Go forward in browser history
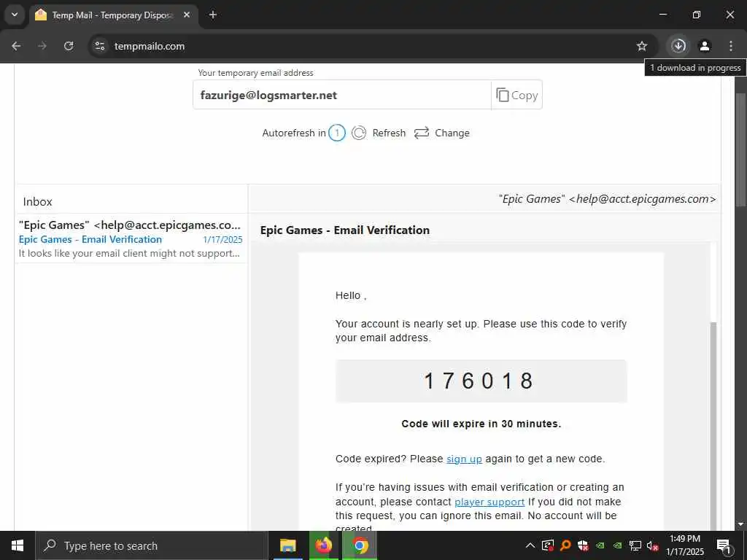Image resolution: width=747 pixels, height=560 pixels. click(42, 46)
